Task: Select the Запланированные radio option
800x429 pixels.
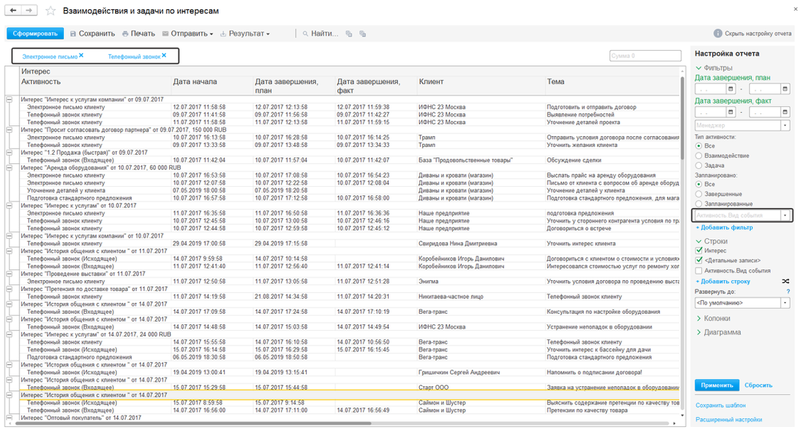Action: point(698,203)
